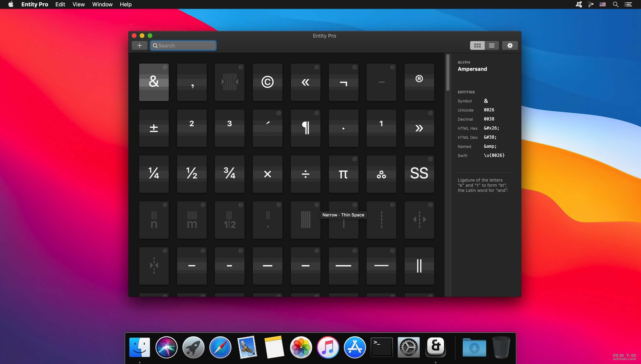The image size is (641, 364).
Task: Select the comma-like cedilla tile
Action: (x=192, y=82)
